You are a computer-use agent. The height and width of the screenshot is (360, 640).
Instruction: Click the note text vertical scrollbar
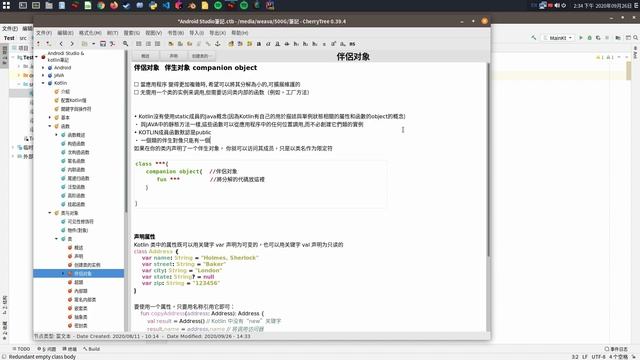488,159
